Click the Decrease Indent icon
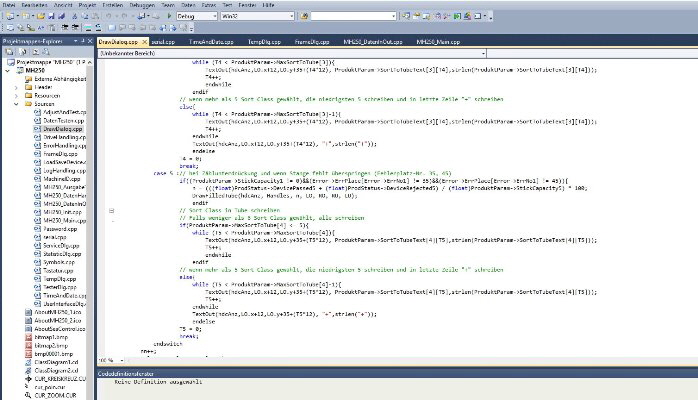 tap(65, 28)
